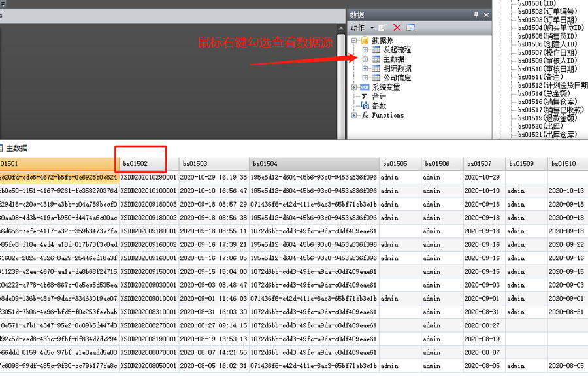
Task: Close the 数据 panel
Action: (x=485, y=14)
